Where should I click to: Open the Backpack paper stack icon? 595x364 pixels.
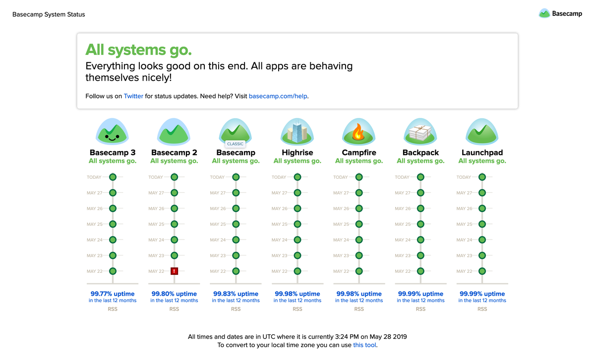[x=420, y=131]
